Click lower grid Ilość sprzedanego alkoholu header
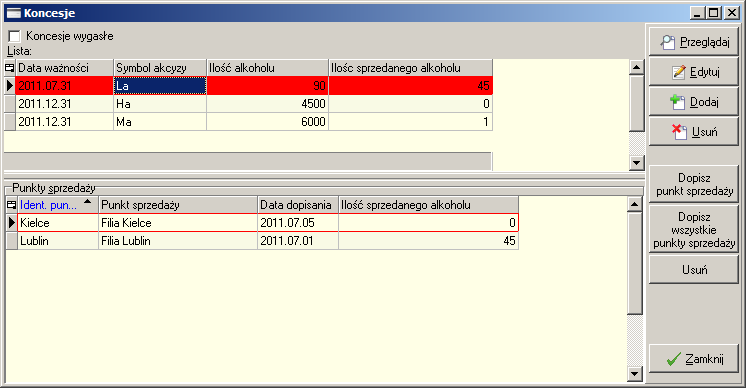Image resolution: width=746 pixels, height=388 pixels. [428, 205]
